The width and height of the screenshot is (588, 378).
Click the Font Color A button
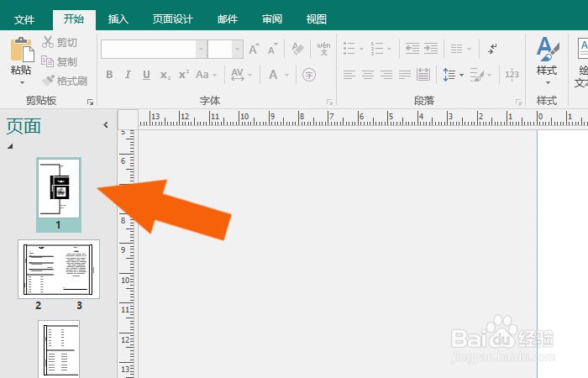pos(273,75)
